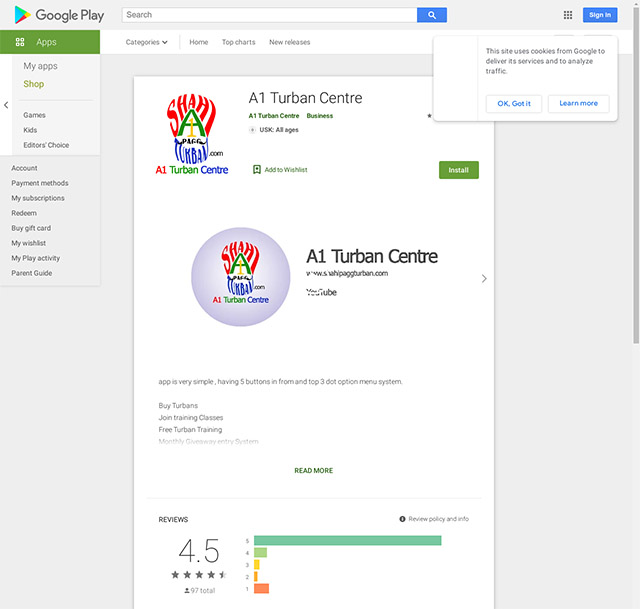640x609 pixels.
Task: Click the green Install button
Action: [x=459, y=170]
